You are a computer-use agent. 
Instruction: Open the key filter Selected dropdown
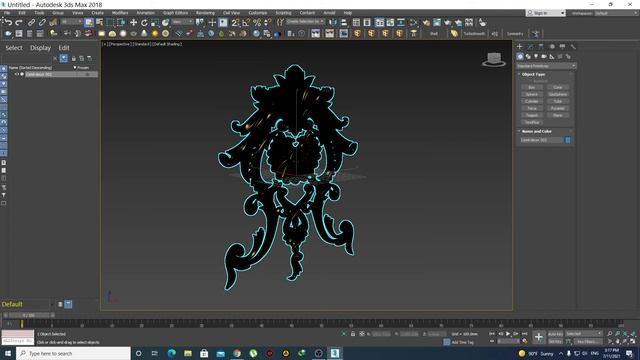pyautogui.click(x=584, y=333)
